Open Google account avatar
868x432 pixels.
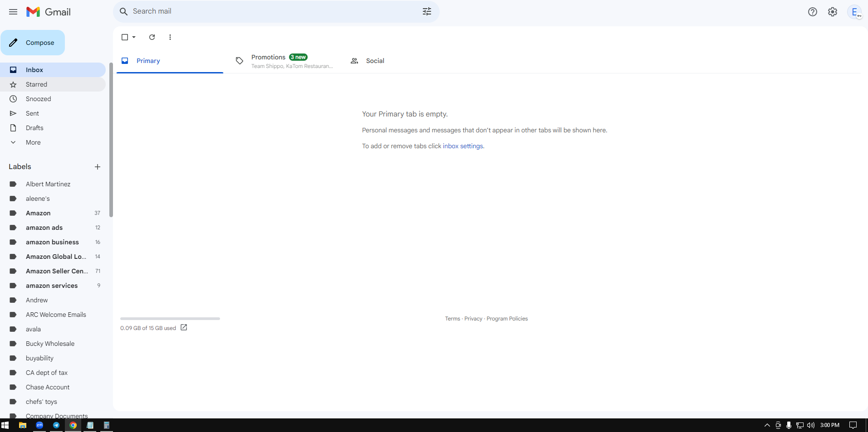pos(855,12)
